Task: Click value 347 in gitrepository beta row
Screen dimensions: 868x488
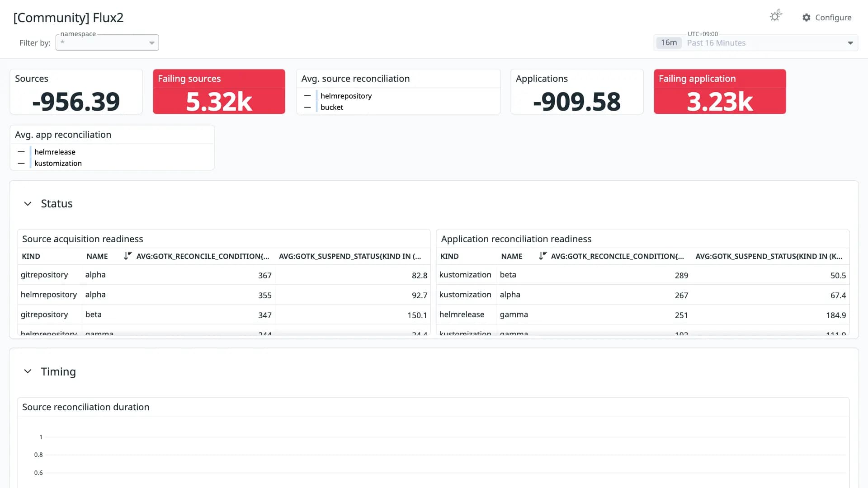Action: tap(265, 315)
